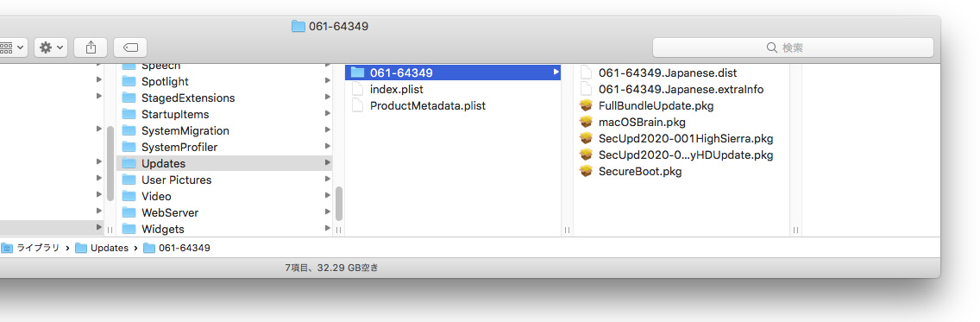Click the Edit Tags toolbar icon
Viewport: 980px width, 322px height.
130,47
